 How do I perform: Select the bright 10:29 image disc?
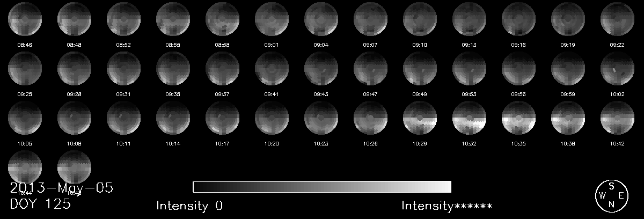pyautogui.click(x=420, y=118)
